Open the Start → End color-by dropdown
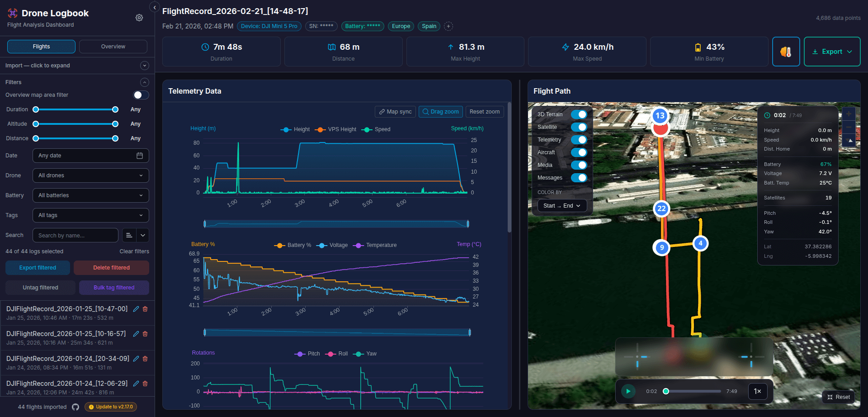Image resolution: width=868 pixels, height=417 pixels. 561,206
